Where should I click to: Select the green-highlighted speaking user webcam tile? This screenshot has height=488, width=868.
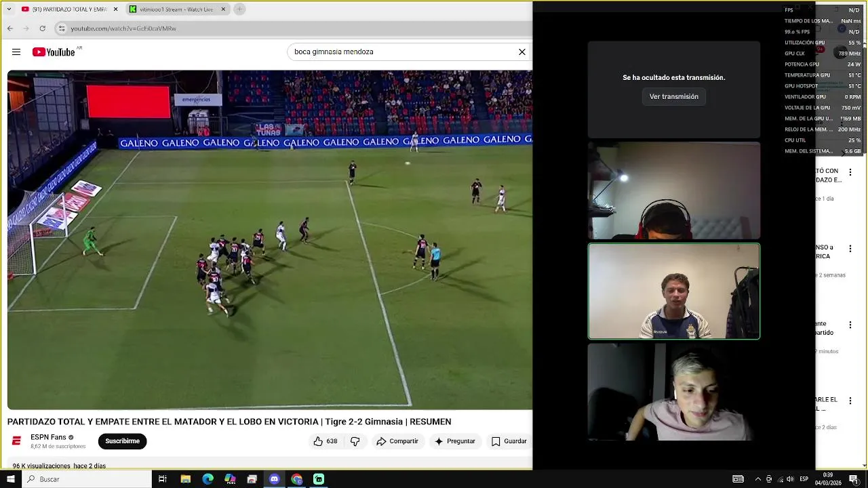pyautogui.click(x=674, y=291)
